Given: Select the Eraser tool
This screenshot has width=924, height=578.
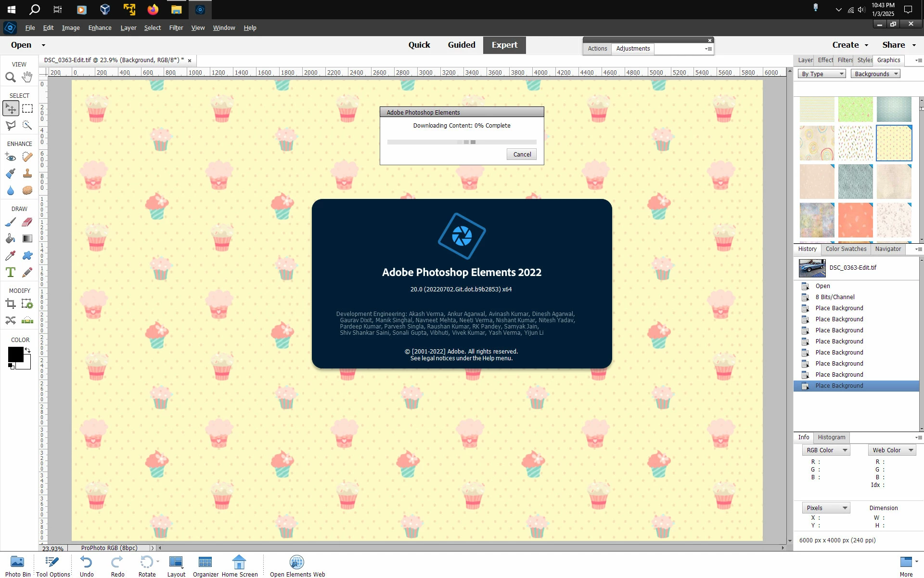Looking at the screenshot, I should 27,222.
